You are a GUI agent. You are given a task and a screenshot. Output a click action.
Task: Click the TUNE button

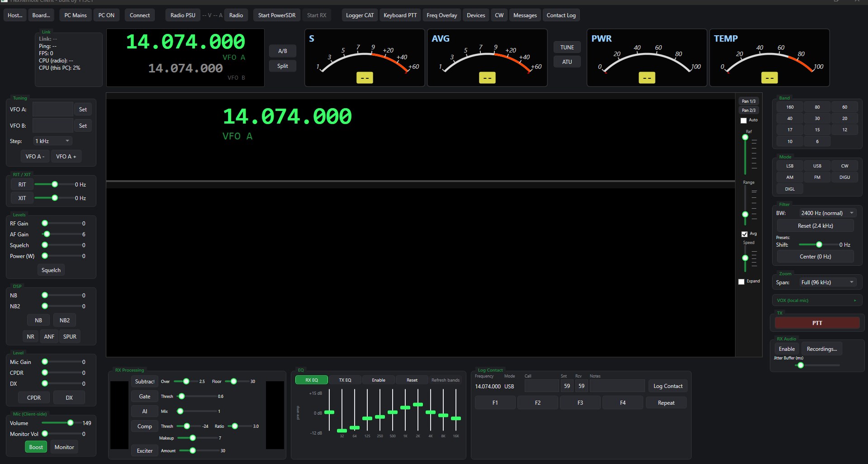coord(567,48)
